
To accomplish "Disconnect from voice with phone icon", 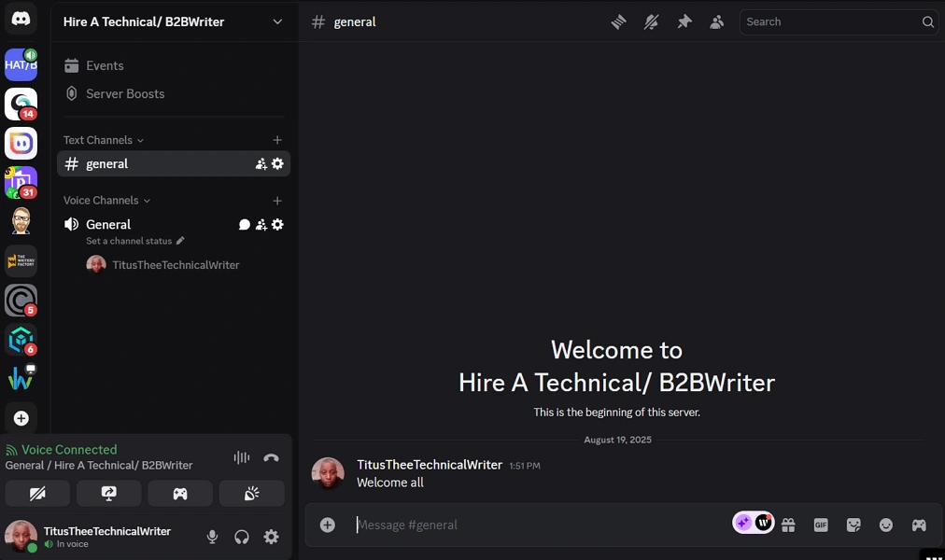I will coord(271,457).
